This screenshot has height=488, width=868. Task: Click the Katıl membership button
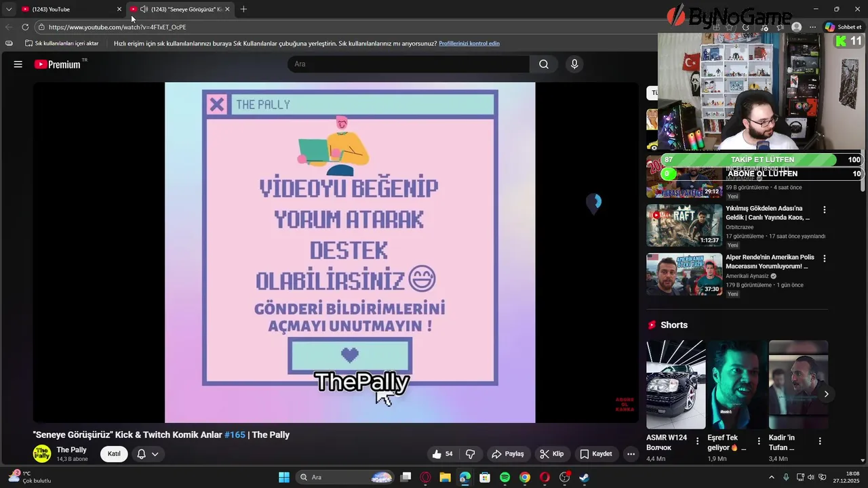pos(114,454)
